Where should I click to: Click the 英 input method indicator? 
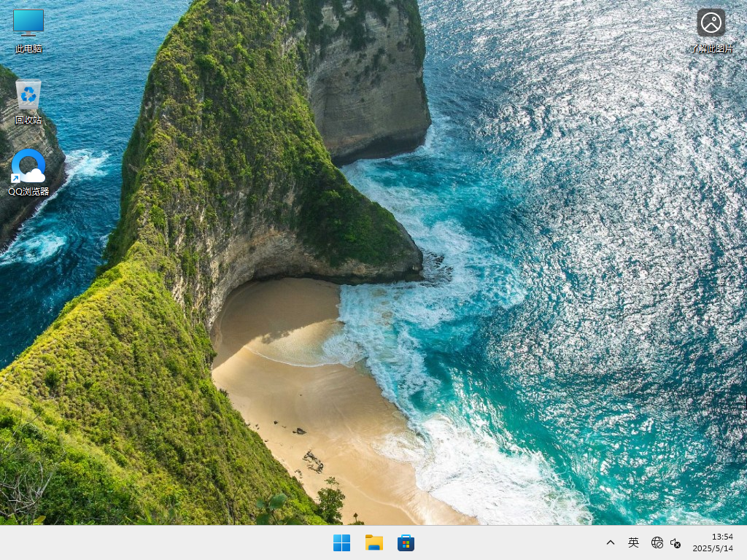tap(633, 542)
